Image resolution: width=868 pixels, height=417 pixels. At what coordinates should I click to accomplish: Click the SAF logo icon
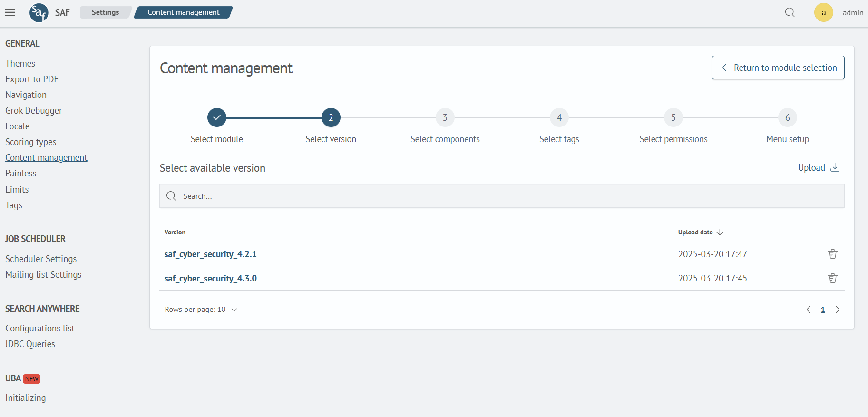point(39,12)
